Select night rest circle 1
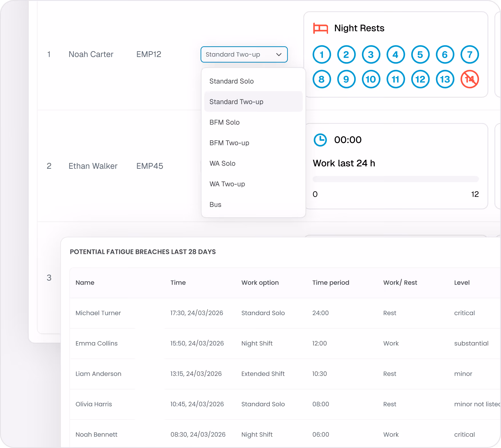Screen dimensions: 501x448 322,55
